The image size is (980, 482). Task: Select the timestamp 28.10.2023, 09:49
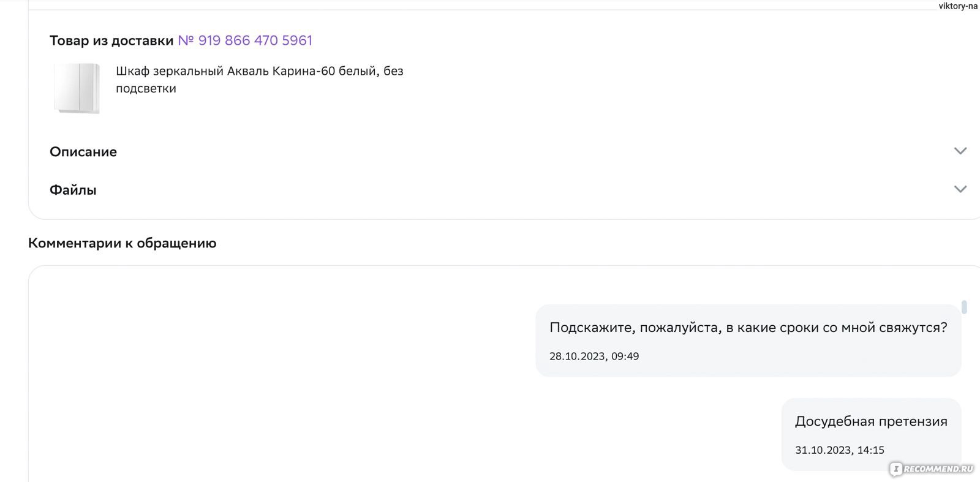(594, 356)
